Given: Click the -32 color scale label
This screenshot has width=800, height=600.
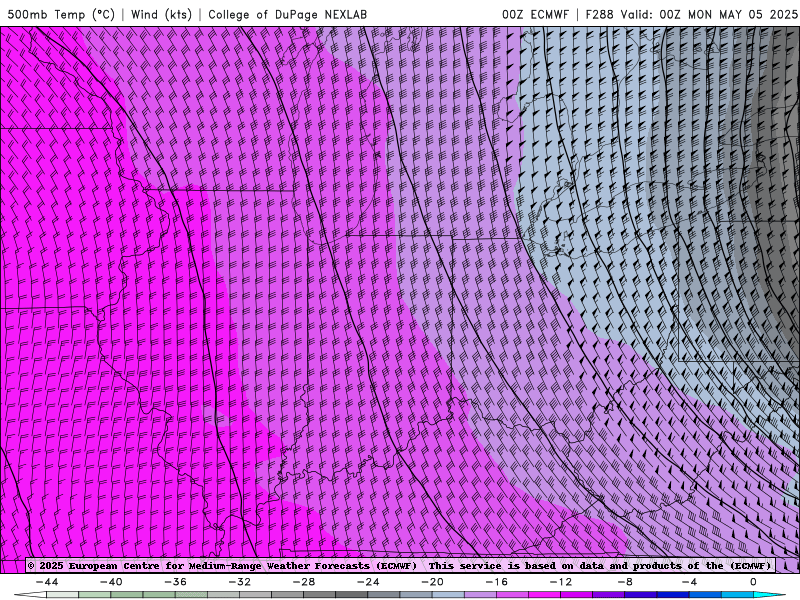Looking at the screenshot, I should click(x=239, y=582).
